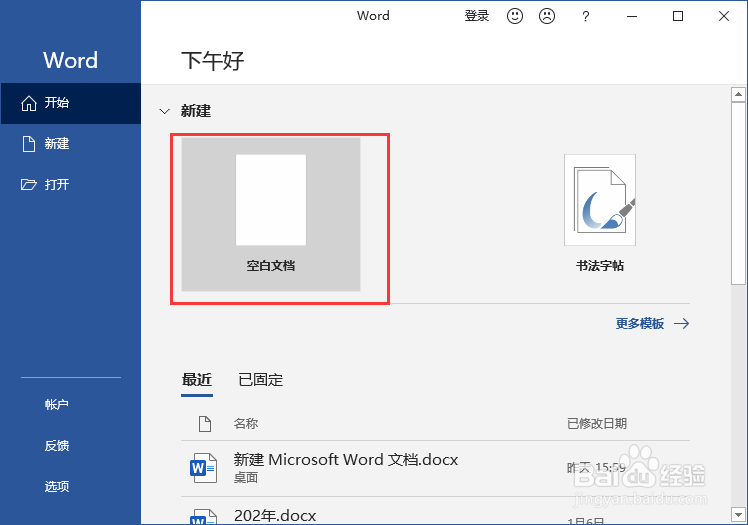Maximize the Word window
Image resolution: width=748 pixels, height=525 pixels.
point(678,16)
